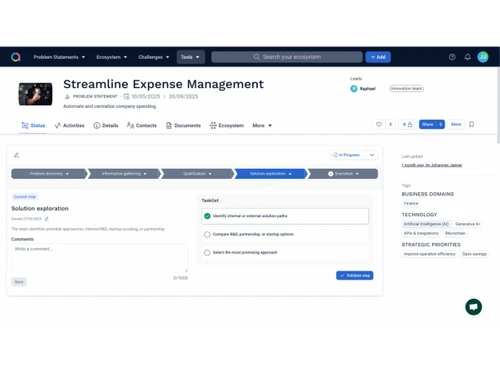Edit the started date pencil icon
The height and width of the screenshot is (375, 500).
coord(47,219)
